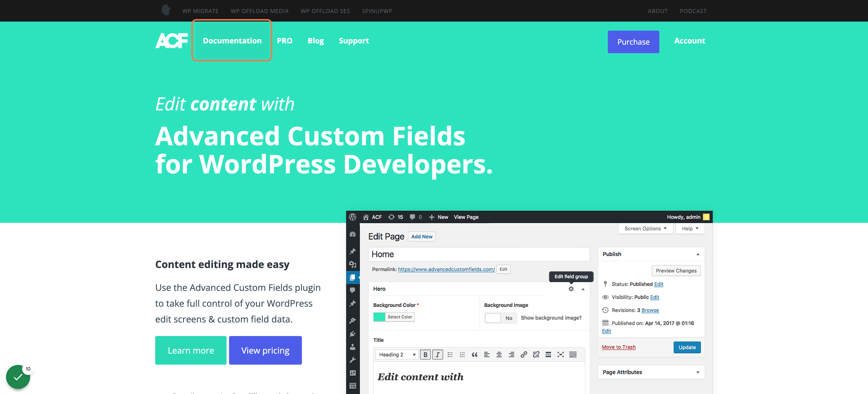Apply blockquote in the editor toolbar
The width and height of the screenshot is (868, 394).
[x=474, y=355]
